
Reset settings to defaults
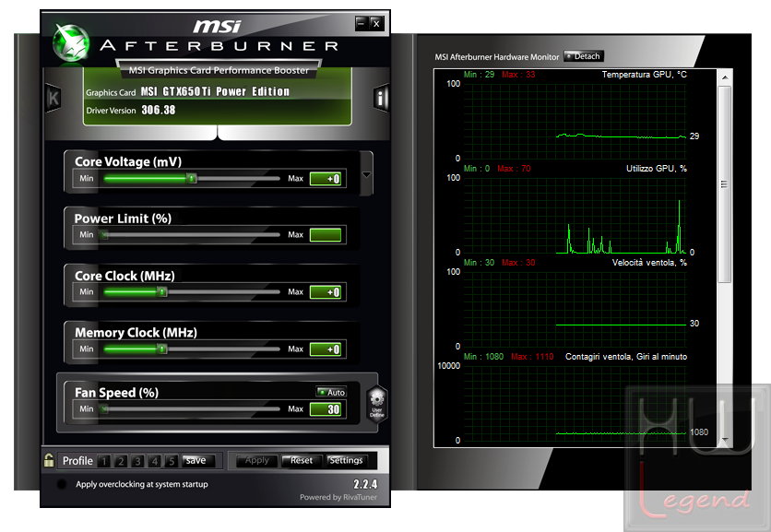301,461
